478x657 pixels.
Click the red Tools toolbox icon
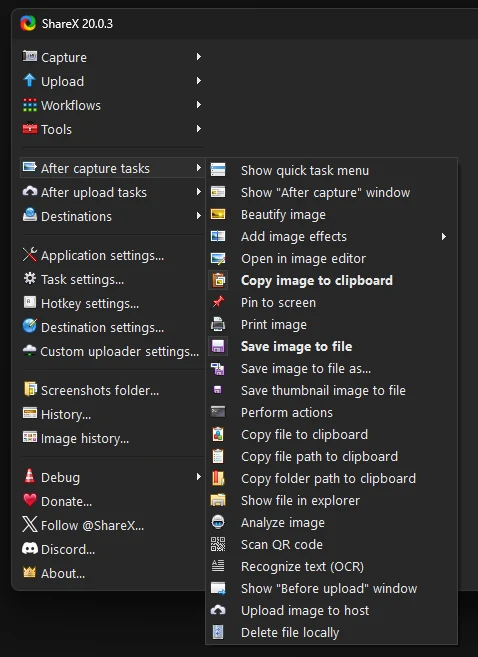click(29, 128)
